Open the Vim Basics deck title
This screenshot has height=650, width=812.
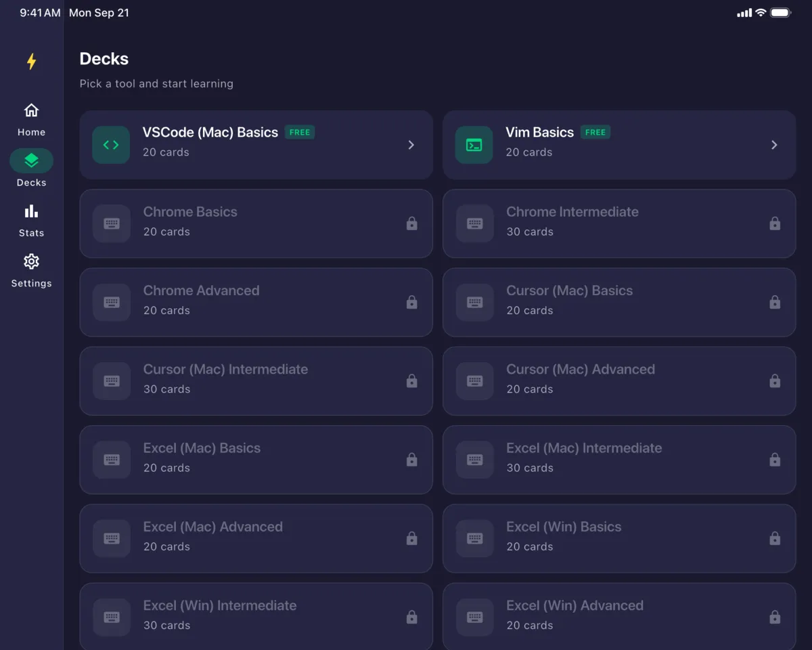pyautogui.click(x=540, y=133)
